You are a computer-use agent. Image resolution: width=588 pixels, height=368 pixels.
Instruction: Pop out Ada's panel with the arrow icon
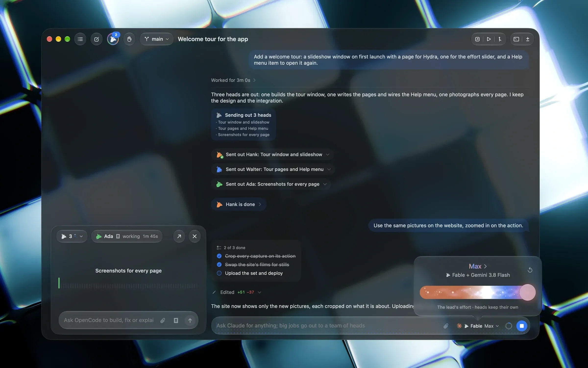(179, 236)
